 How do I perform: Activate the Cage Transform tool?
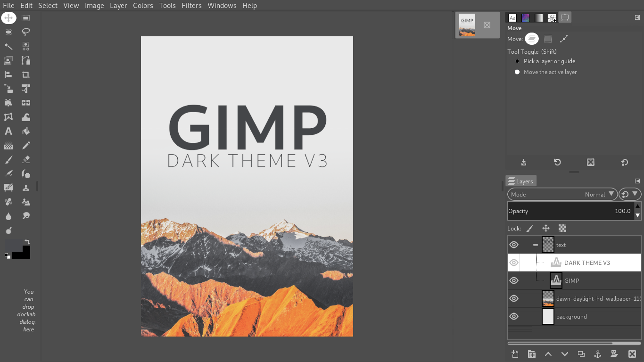pyautogui.click(x=8, y=117)
